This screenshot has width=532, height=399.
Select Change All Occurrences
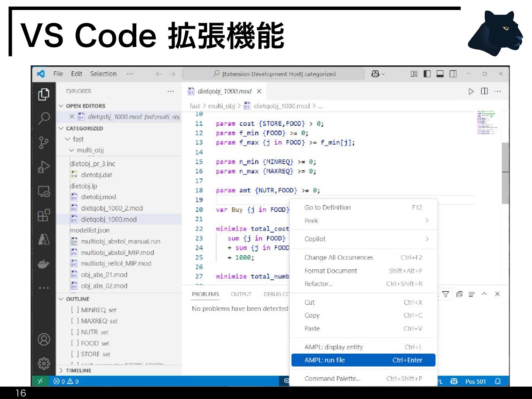pos(363,258)
